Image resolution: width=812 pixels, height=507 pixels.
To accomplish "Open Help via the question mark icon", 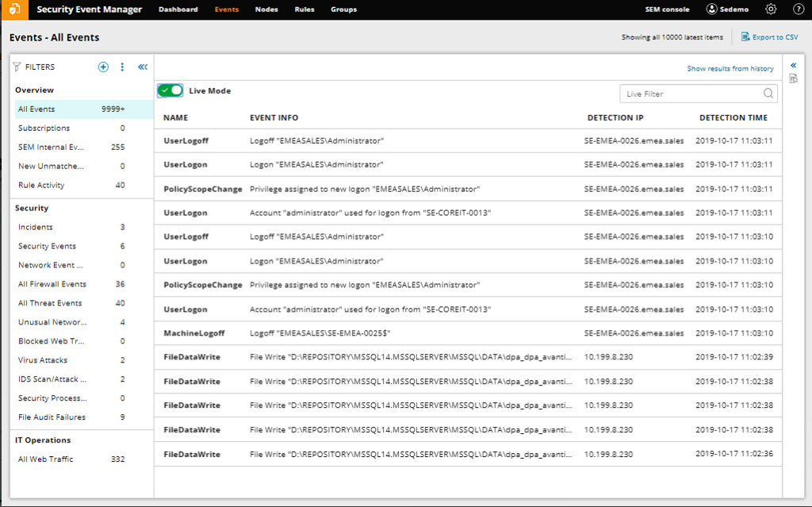I will point(797,10).
